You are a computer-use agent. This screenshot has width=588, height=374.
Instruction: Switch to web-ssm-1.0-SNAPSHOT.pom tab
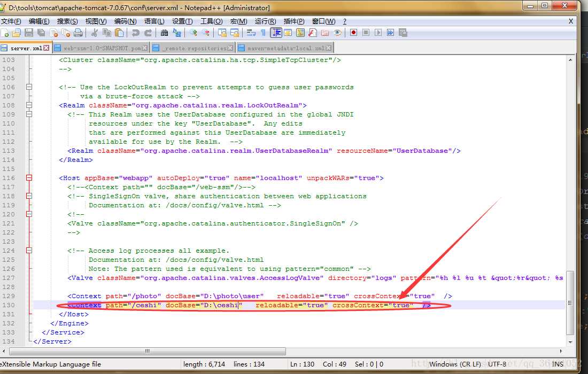[x=102, y=48]
